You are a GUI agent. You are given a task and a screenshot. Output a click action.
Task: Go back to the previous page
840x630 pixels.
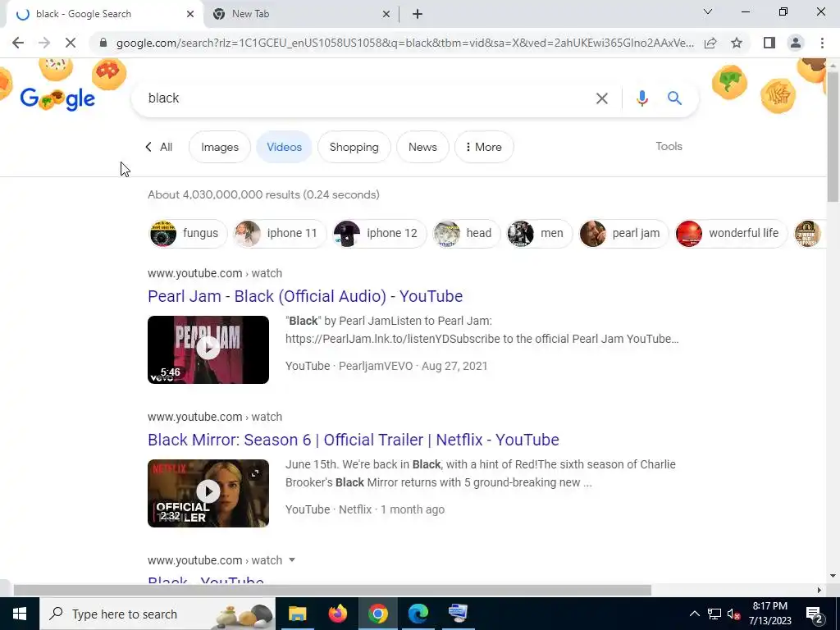(18, 43)
